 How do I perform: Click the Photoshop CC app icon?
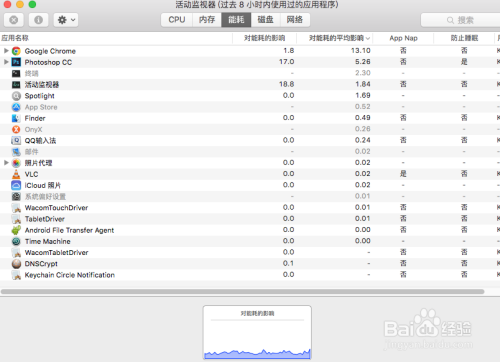pos(16,62)
